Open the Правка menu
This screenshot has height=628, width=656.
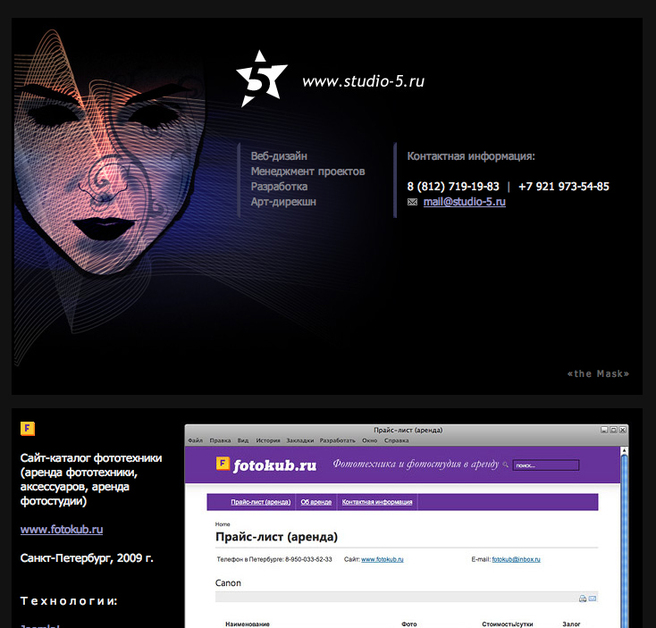[220, 441]
